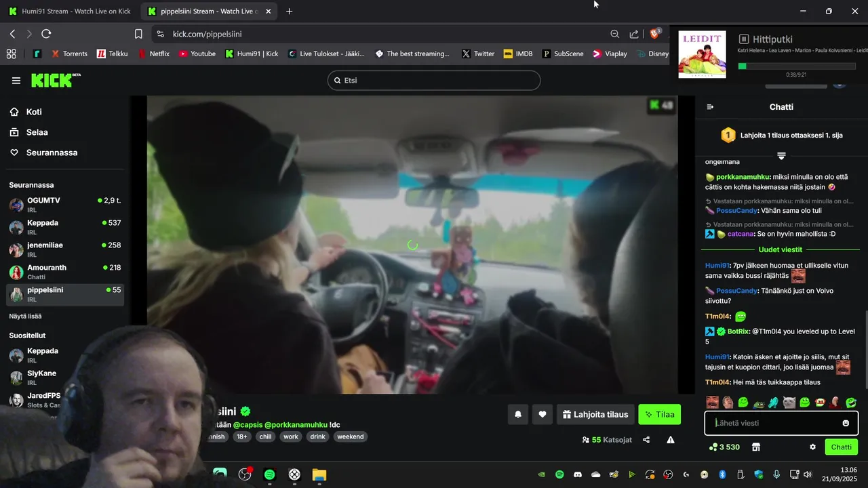View the 3 530 channel points
The width and height of the screenshot is (868, 488).
(x=724, y=447)
